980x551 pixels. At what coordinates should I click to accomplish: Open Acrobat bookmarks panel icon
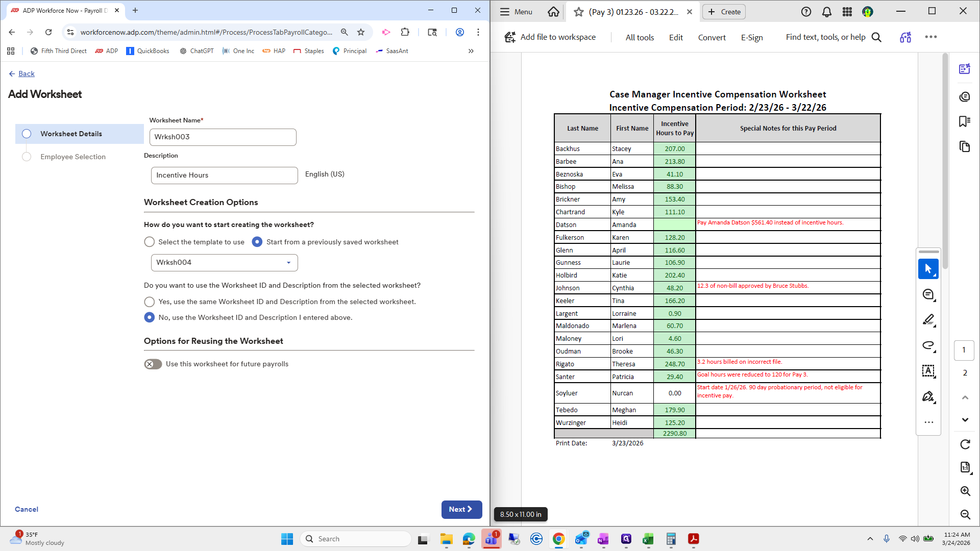964,121
